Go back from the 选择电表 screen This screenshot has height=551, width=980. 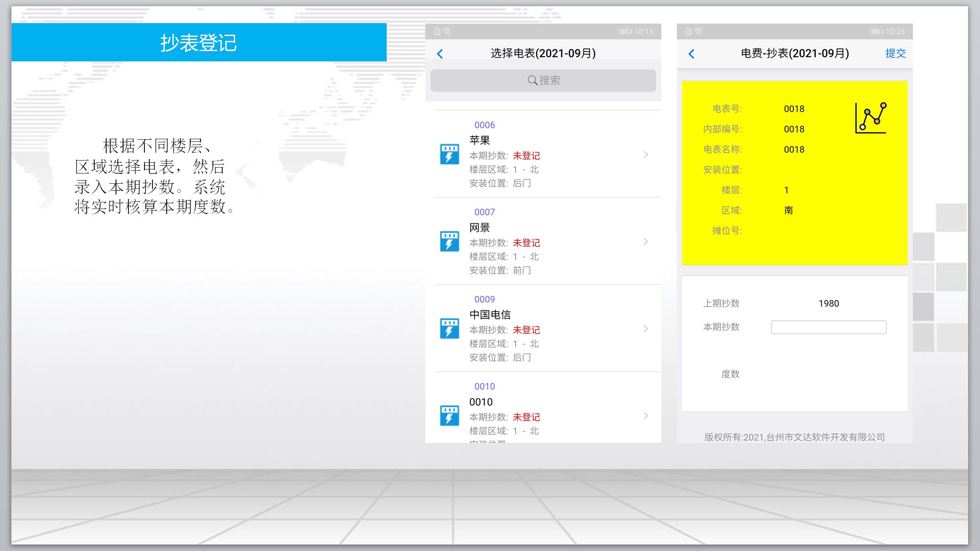pyautogui.click(x=440, y=54)
